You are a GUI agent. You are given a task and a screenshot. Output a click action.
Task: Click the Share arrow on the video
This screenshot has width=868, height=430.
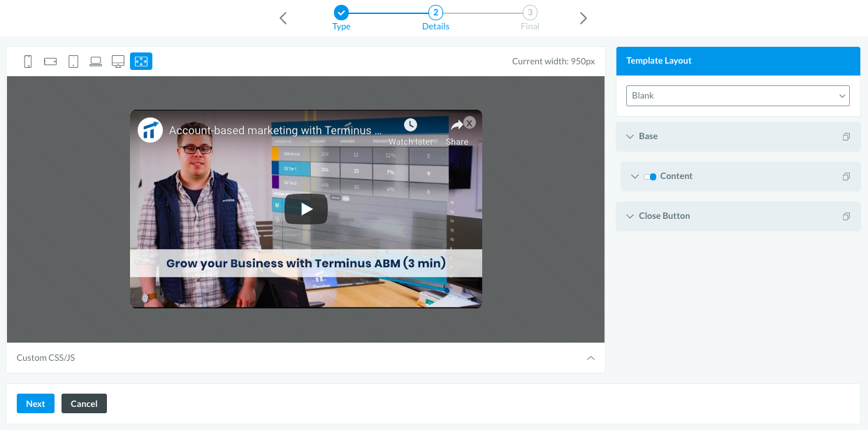457,125
